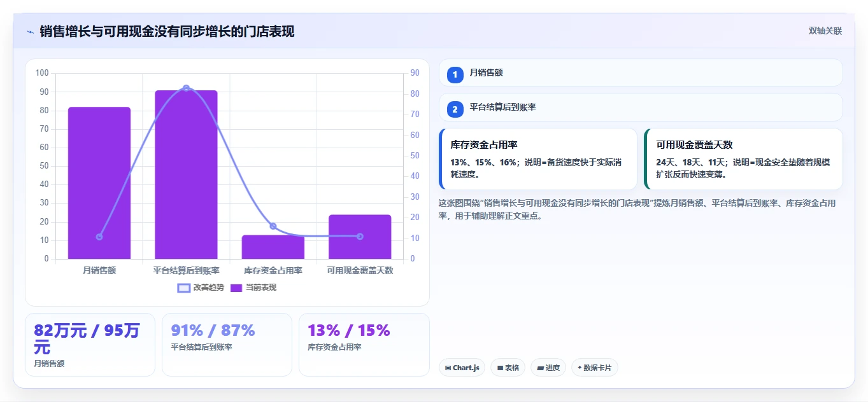The image size is (868, 402).
Task: Click the right axis value 90
Action: coord(415,73)
